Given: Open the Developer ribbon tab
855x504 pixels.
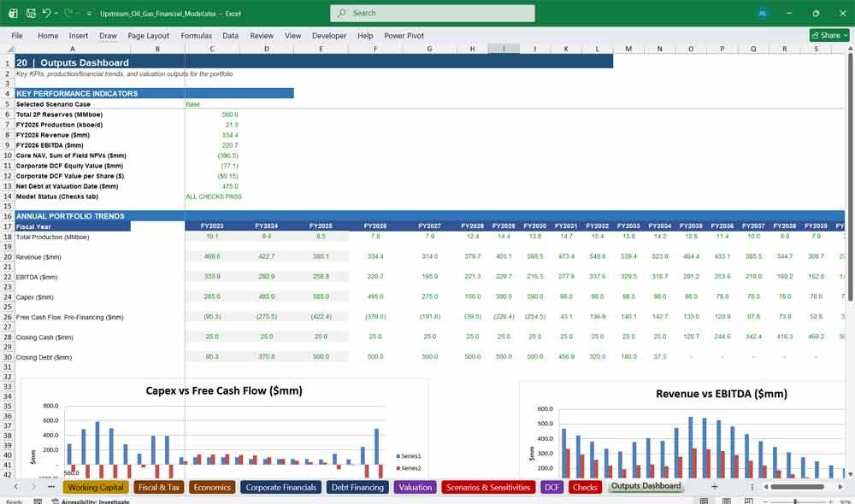Looking at the screenshot, I should pos(329,35).
